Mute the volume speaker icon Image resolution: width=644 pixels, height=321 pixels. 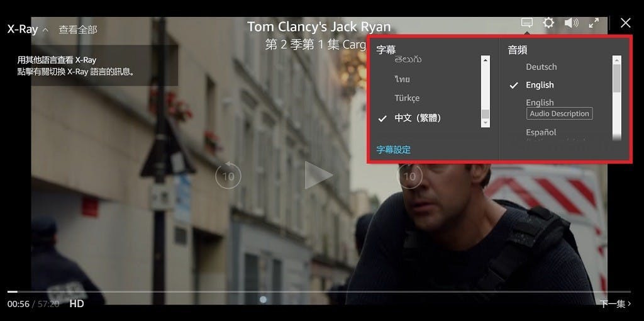pos(571,23)
